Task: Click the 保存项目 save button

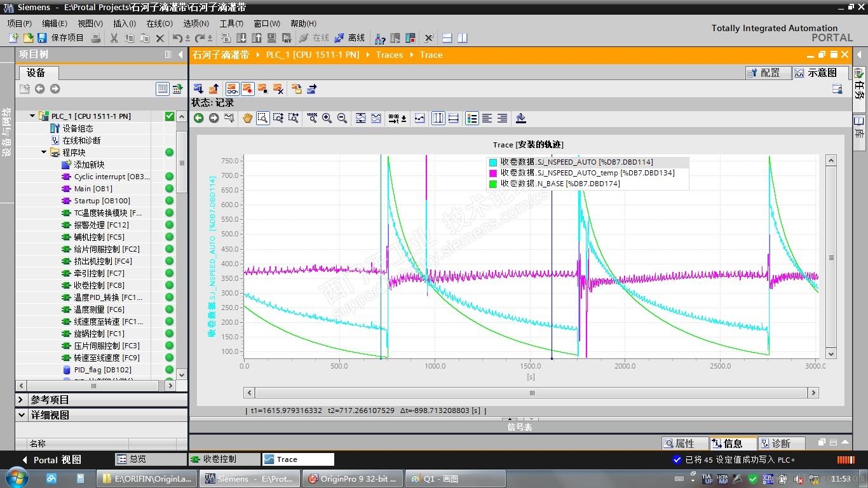Action: 60,38
